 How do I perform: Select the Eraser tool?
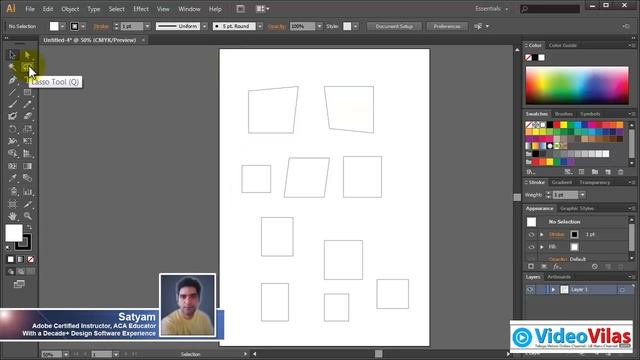[27, 116]
